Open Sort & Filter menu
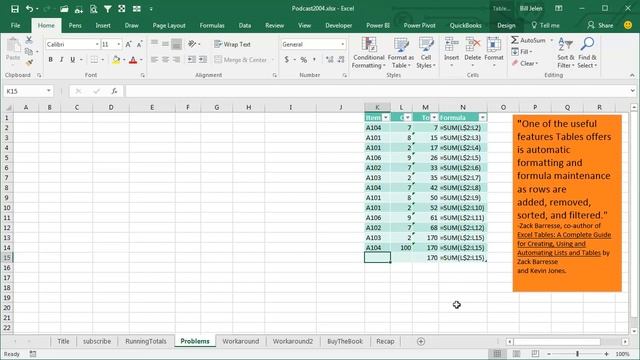 pyautogui.click(x=566, y=53)
